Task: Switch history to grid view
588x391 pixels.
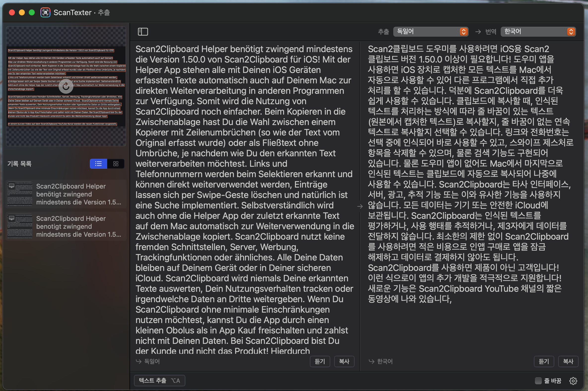Action: point(116,163)
